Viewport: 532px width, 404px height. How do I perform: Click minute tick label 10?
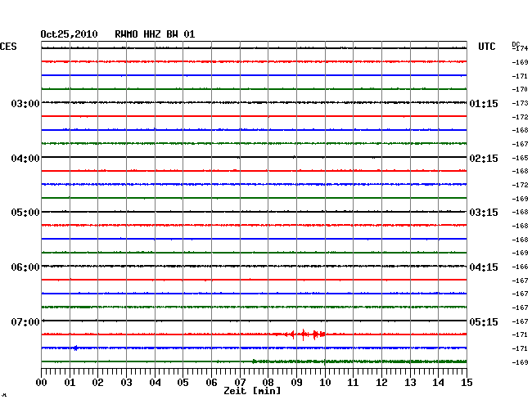coord(325,383)
